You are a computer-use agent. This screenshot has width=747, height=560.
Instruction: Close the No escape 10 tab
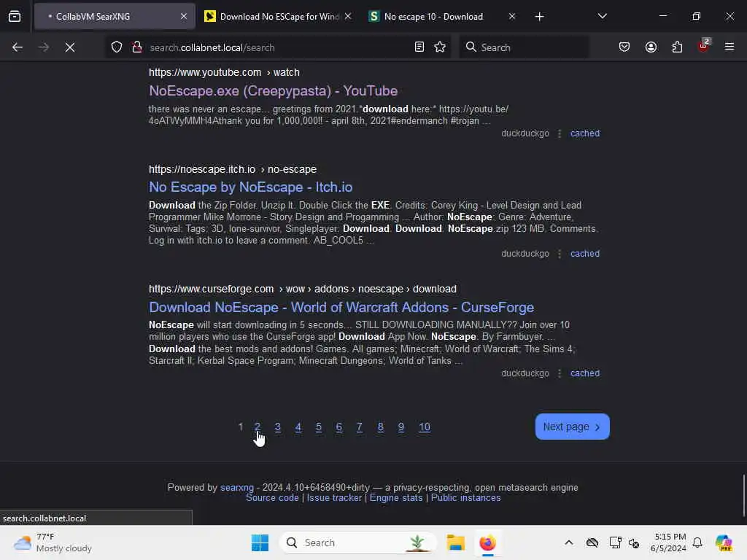[512, 17]
